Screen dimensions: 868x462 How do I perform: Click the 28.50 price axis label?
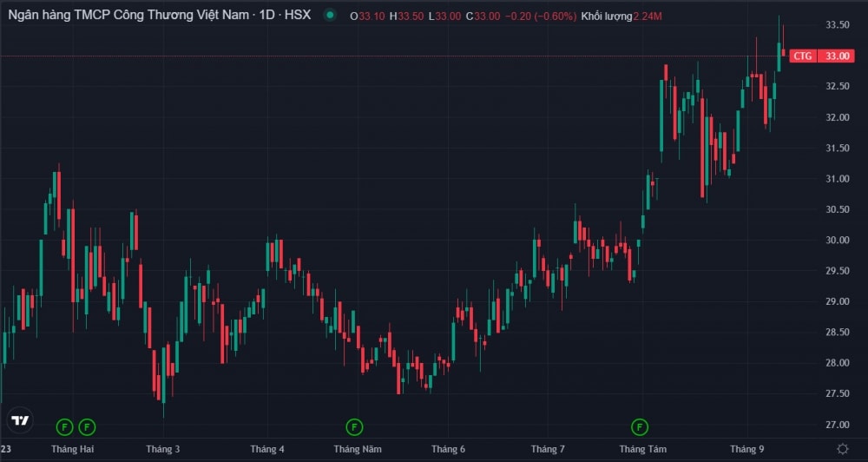pos(837,333)
